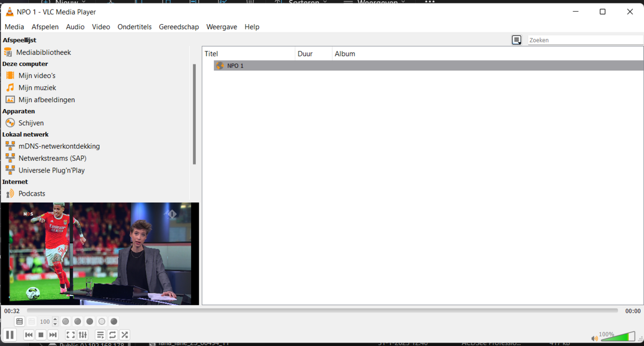644x346 pixels.
Task: Click the Zoeken search field
Action: 585,40
